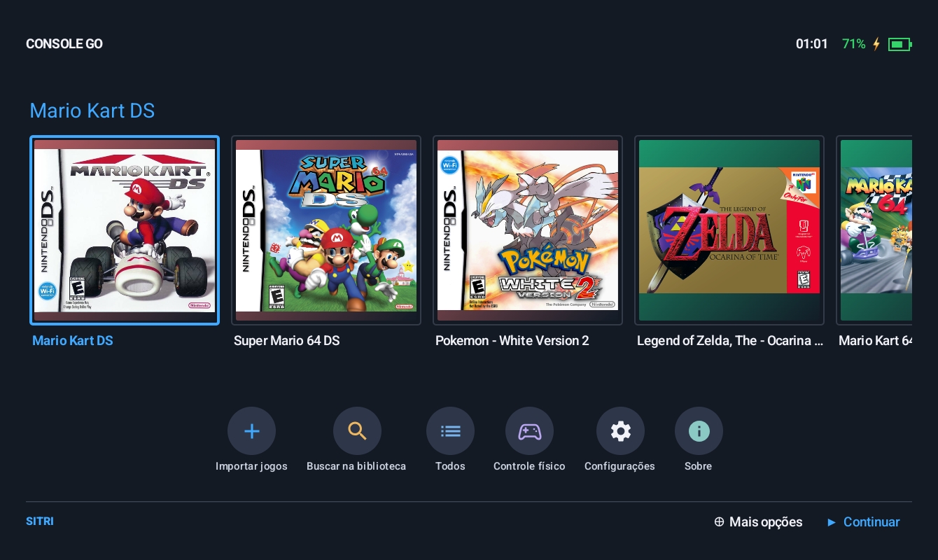
Task: Click the charging lightning bolt icon
Action: pos(876,44)
